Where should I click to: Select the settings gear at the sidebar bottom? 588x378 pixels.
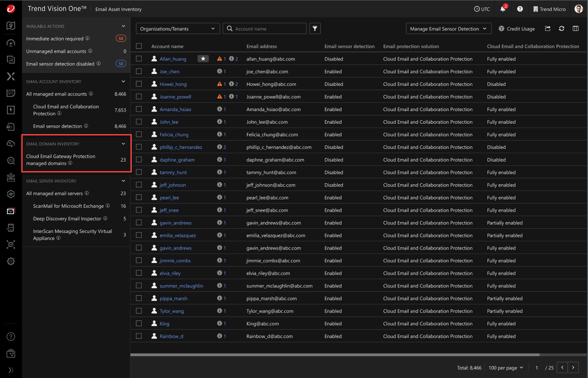tap(10, 261)
